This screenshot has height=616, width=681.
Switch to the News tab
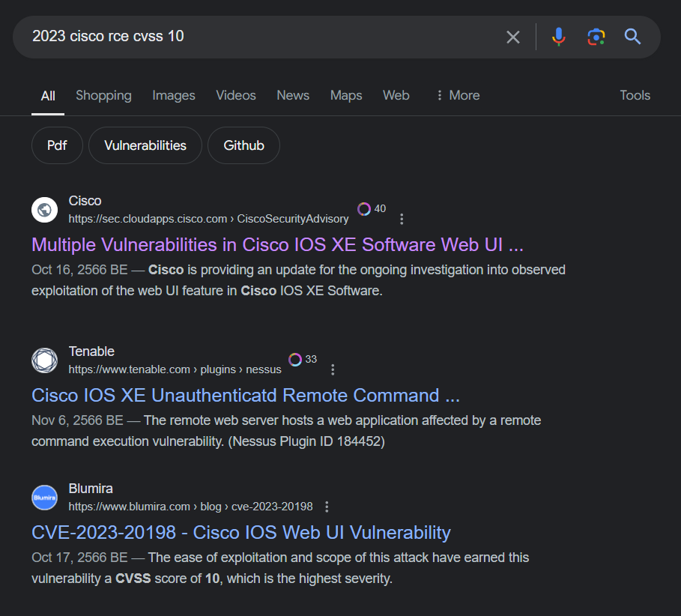[293, 95]
